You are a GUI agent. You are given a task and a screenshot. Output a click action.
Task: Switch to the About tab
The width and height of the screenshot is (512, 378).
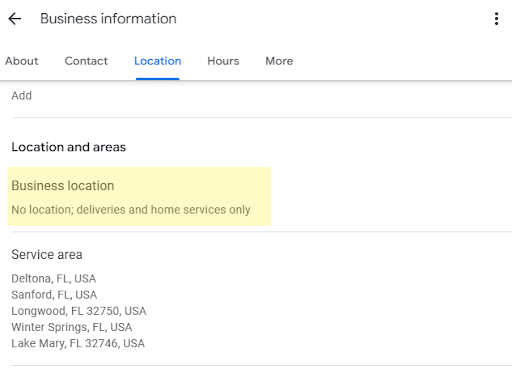pos(22,61)
